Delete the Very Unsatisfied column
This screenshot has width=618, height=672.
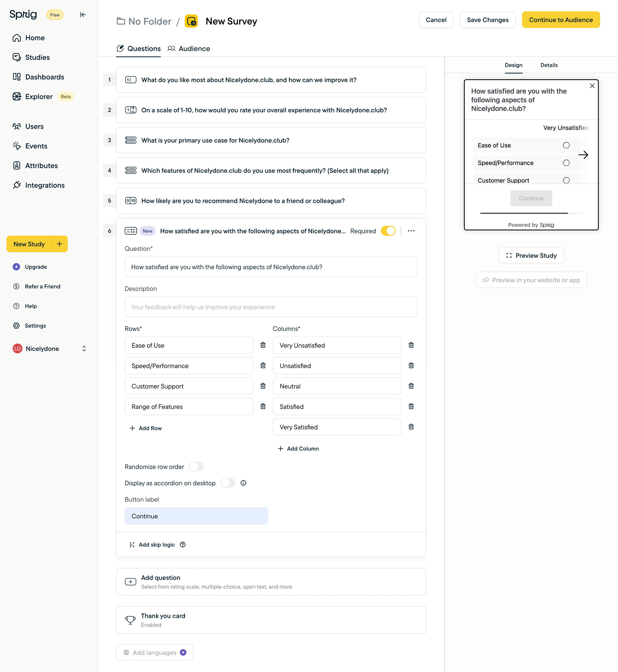411,345
